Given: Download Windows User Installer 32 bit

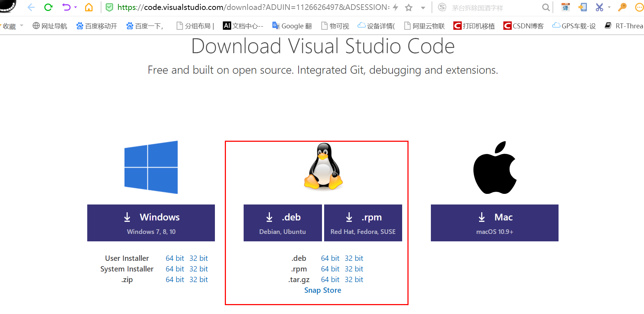Looking at the screenshot, I should pos(199,258).
